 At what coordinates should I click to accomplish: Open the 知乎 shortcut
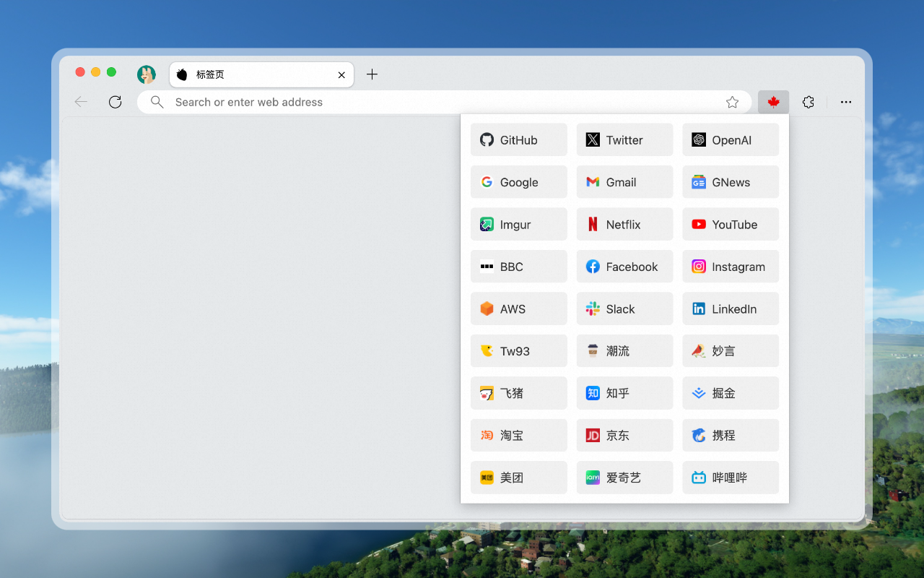pyautogui.click(x=624, y=393)
